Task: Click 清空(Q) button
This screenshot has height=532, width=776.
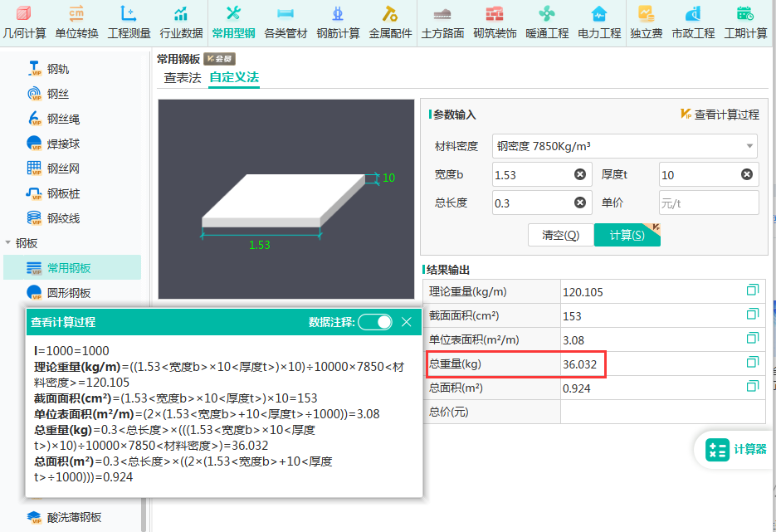Action: tap(561, 235)
